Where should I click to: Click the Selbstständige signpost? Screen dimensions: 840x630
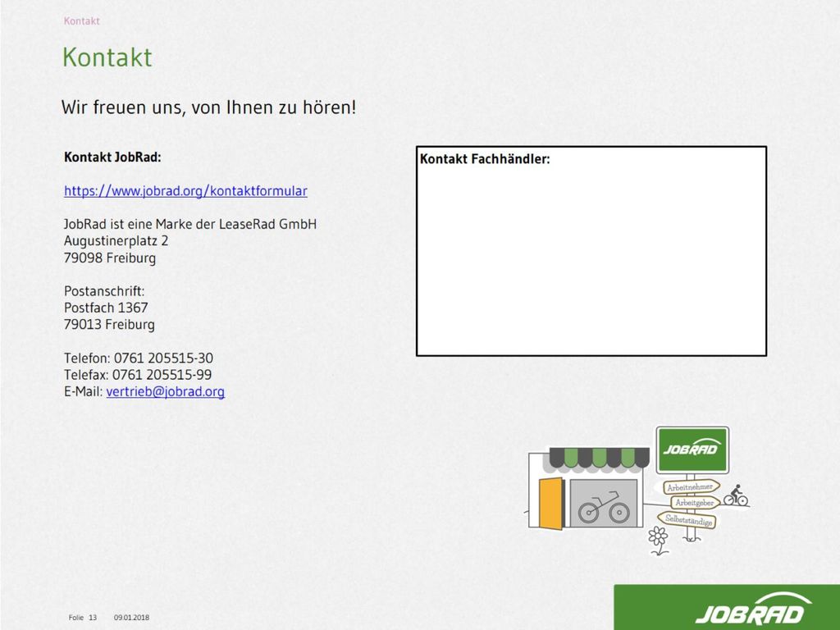pyautogui.click(x=688, y=519)
